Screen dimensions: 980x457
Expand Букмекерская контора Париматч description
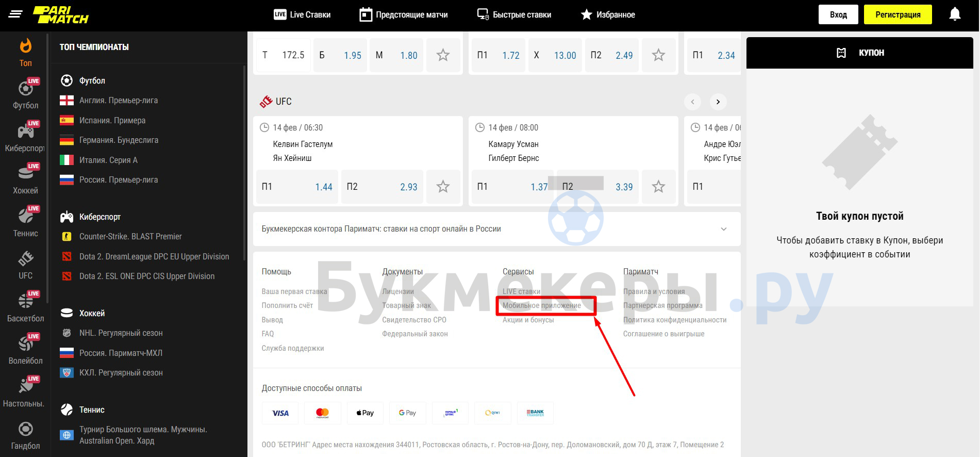(x=496, y=229)
